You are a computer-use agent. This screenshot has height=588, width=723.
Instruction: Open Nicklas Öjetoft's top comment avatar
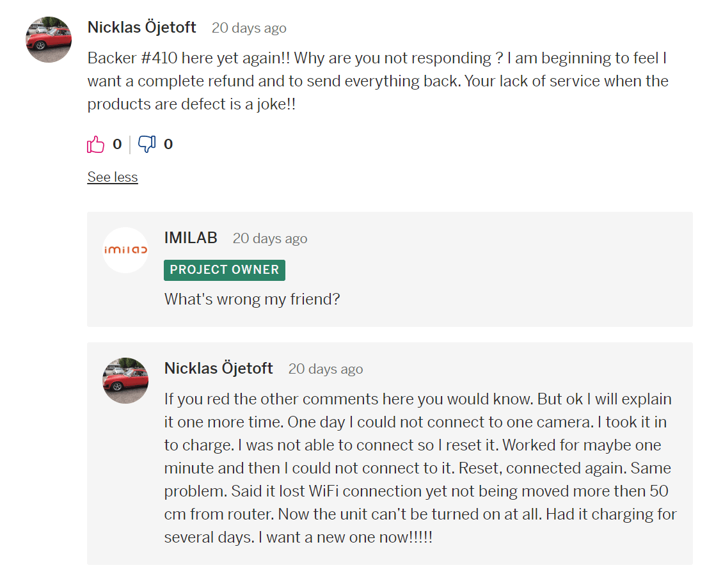click(49, 40)
